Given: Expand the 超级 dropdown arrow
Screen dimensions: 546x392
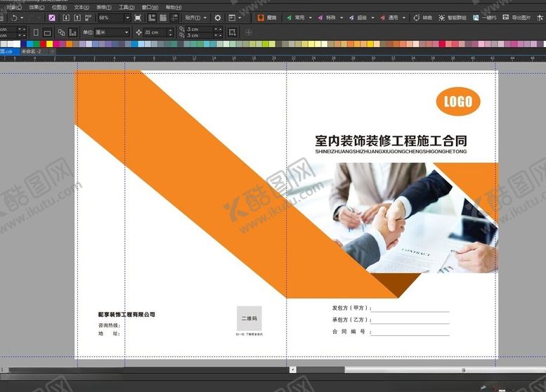Looking at the screenshot, I should [x=372, y=18].
